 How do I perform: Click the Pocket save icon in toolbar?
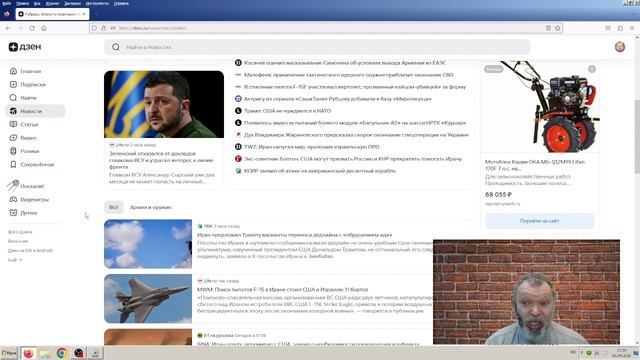[608, 28]
